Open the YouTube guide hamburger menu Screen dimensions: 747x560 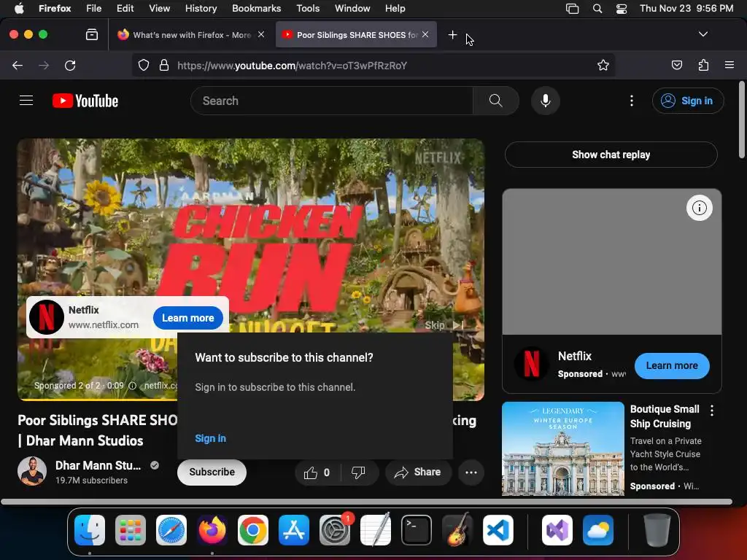click(26, 101)
